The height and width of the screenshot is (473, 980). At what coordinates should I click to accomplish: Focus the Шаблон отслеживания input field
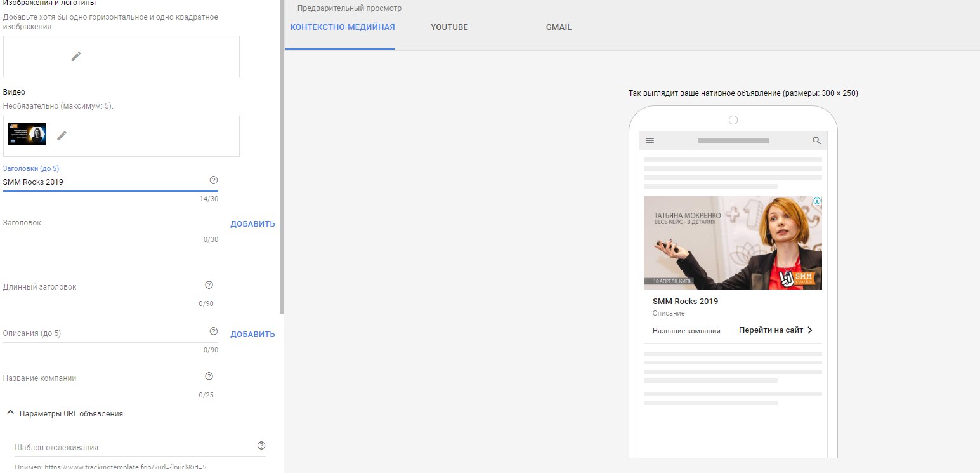click(x=140, y=448)
